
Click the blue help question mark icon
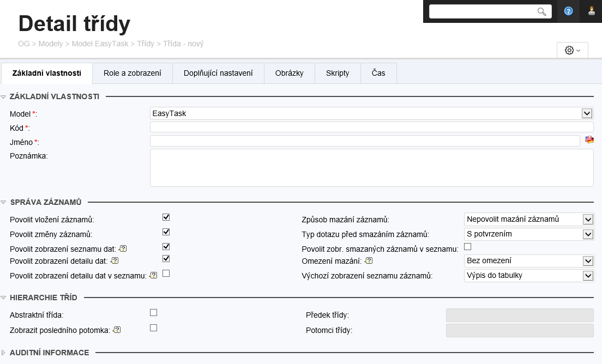[x=568, y=11]
